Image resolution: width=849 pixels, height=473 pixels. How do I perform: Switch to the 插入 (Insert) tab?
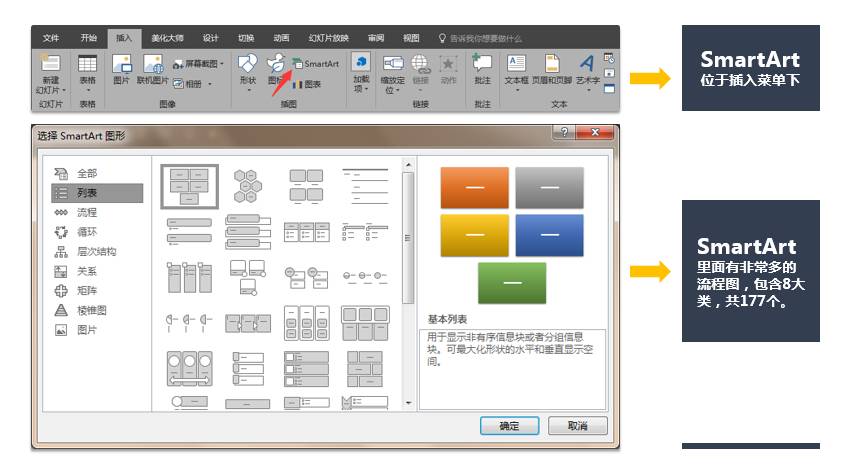coord(124,38)
